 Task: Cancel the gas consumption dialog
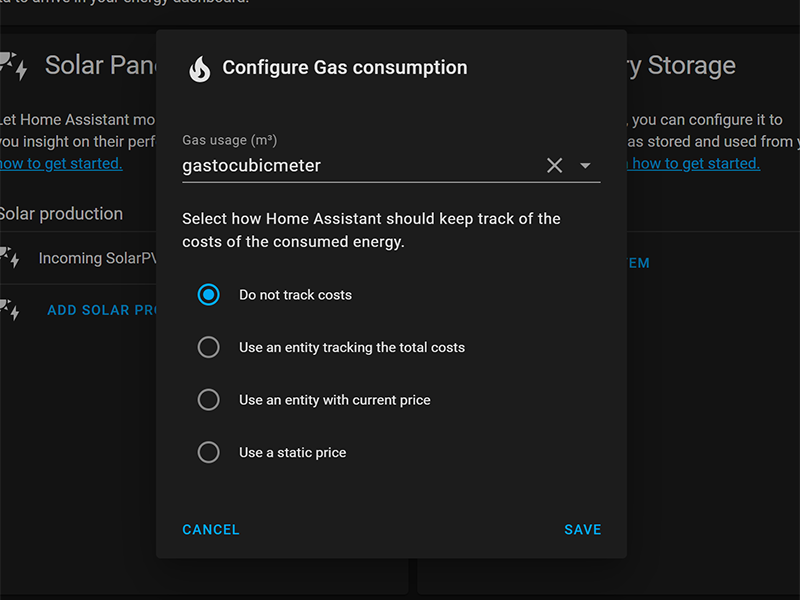click(211, 530)
